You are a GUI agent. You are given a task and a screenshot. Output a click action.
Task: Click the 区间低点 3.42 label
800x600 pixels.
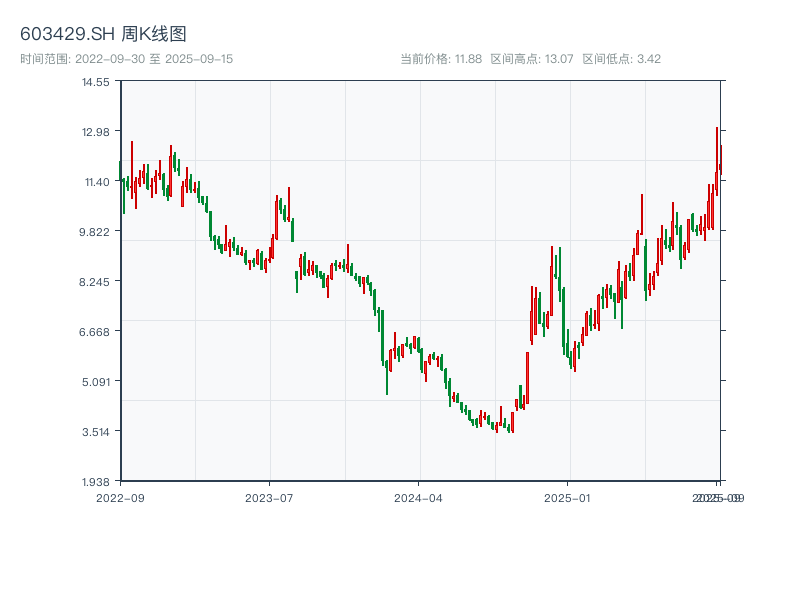point(621,59)
